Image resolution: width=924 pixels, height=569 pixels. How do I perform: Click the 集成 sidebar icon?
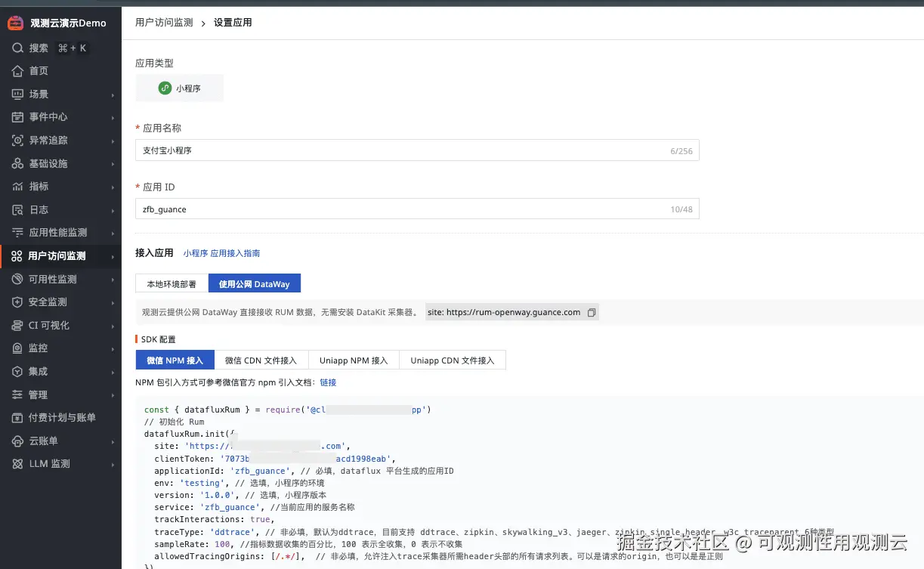pyautogui.click(x=17, y=372)
